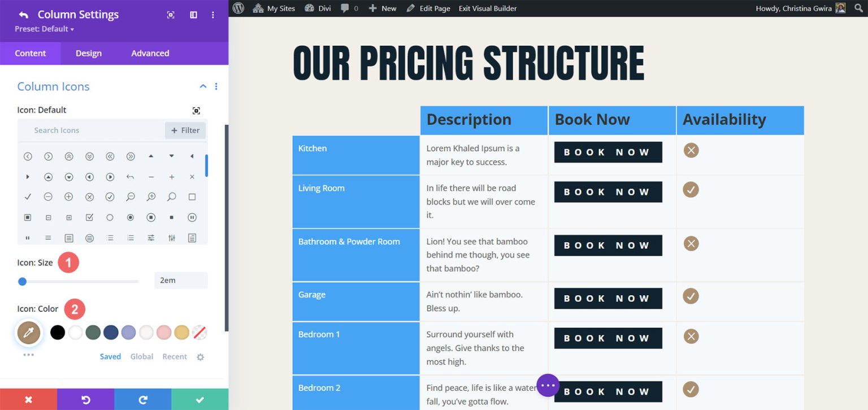
Task: Pick the black Icon Color swatch
Action: pos(57,332)
